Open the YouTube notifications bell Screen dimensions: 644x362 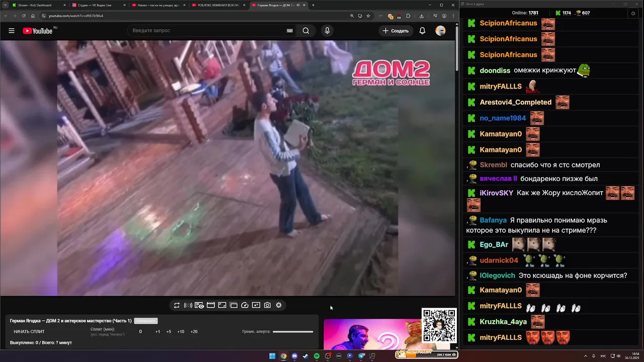tap(422, 31)
